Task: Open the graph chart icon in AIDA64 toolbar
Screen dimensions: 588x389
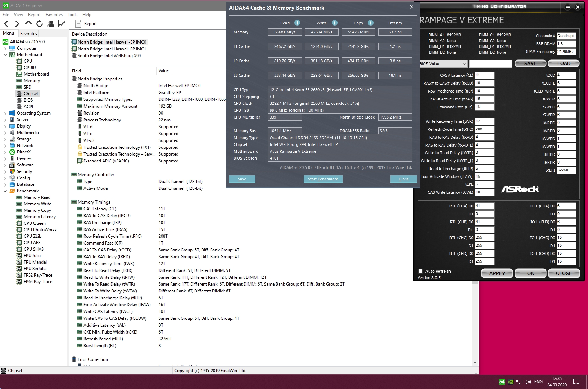Action: click(62, 24)
